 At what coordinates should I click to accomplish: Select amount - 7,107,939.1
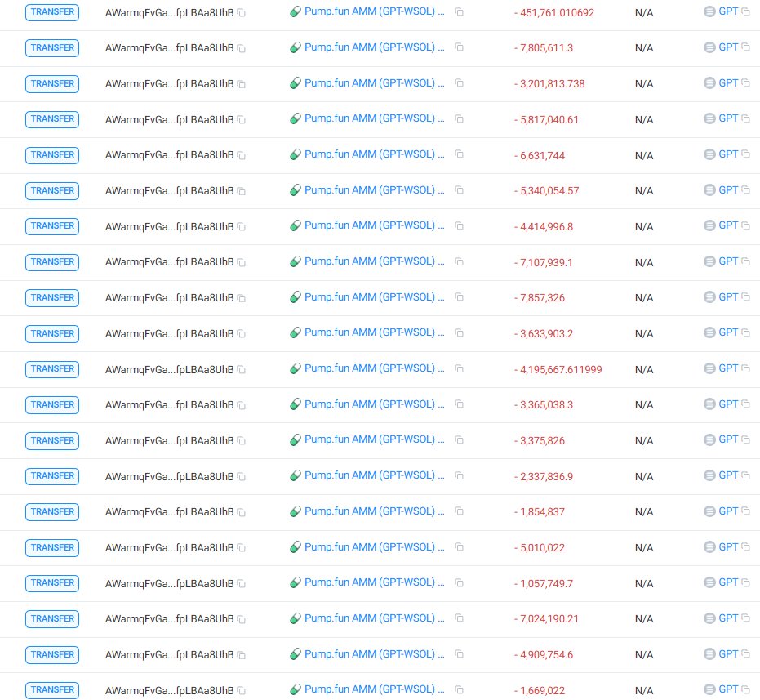coord(544,263)
